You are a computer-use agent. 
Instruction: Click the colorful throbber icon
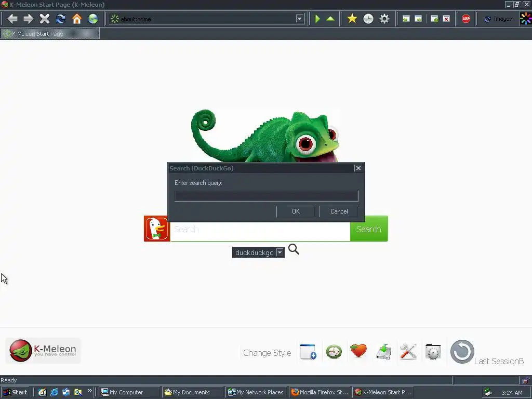click(526, 19)
